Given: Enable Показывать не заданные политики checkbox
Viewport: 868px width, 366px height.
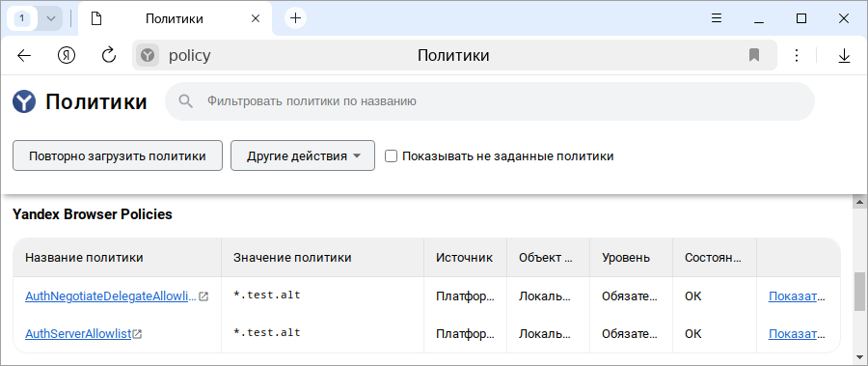Looking at the screenshot, I should 391,155.
